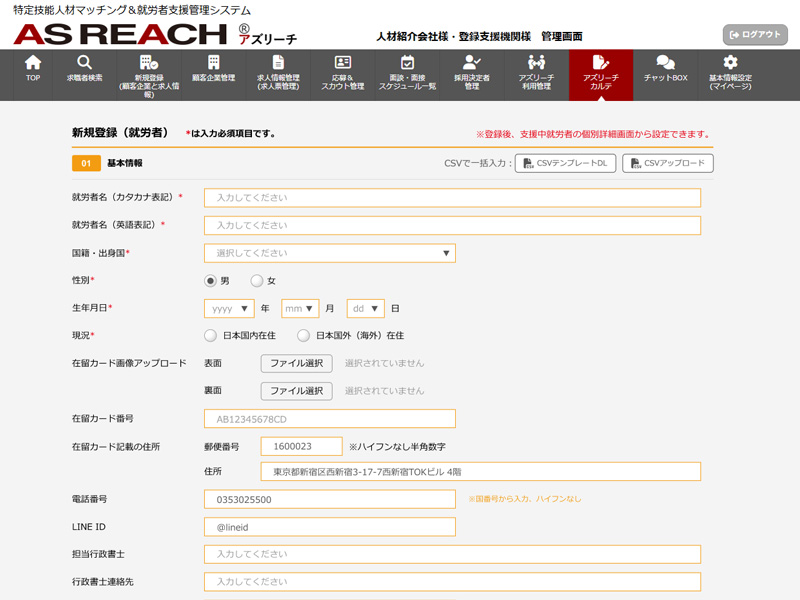800x600 pixels.
Task: Download CSVテンプレートDL
Action: click(x=565, y=163)
